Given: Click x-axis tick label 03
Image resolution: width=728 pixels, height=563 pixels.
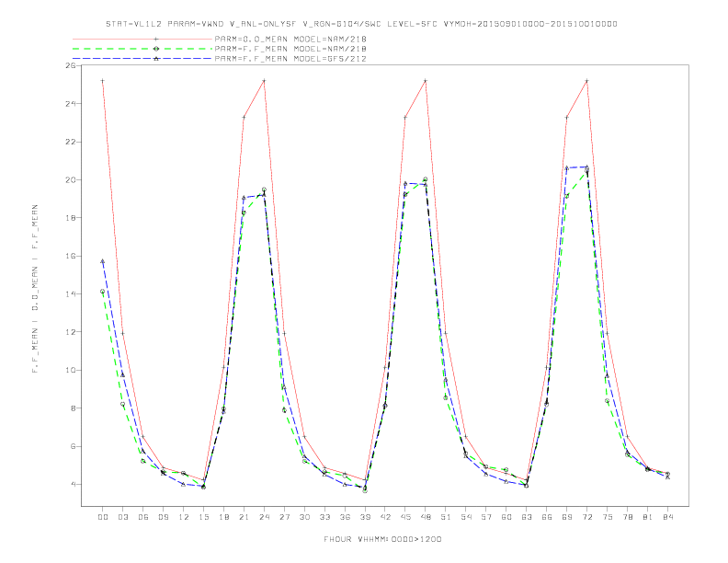Looking at the screenshot, I should click(122, 517).
